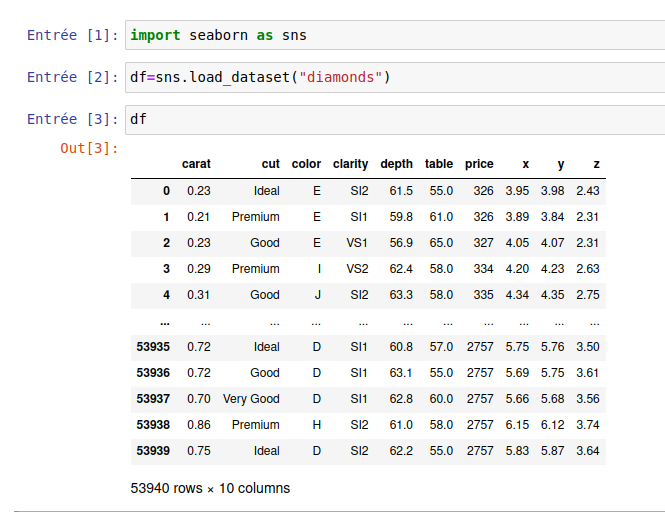Click the VS2 clarity value
The image size is (665, 512).
pyautogui.click(x=357, y=269)
